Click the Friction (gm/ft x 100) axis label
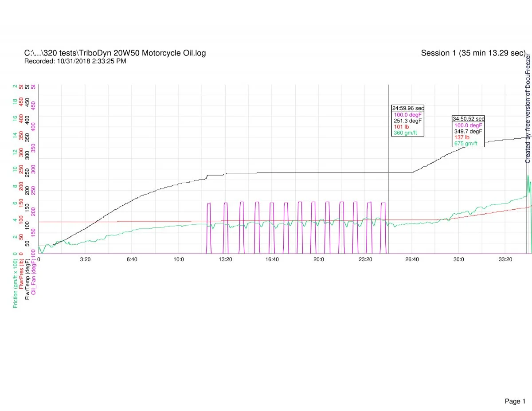 point(16,282)
